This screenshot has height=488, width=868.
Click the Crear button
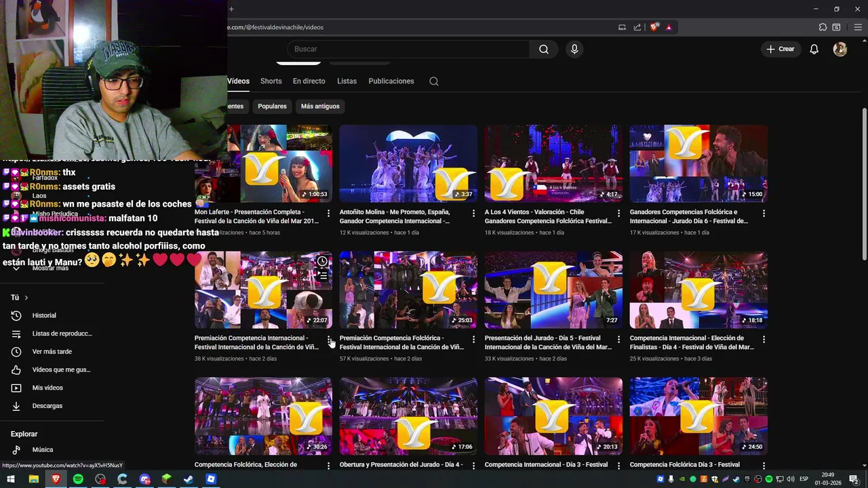click(x=781, y=49)
